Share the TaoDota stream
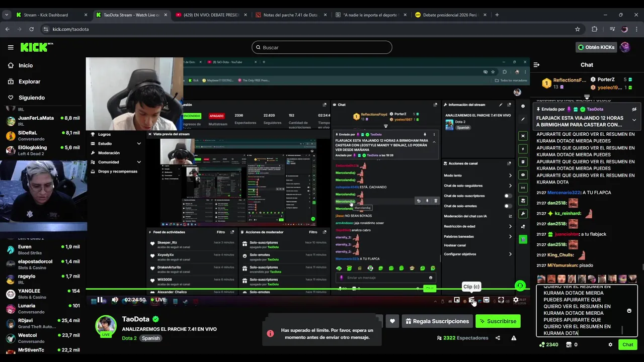The image size is (644, 362). [498, 338]
